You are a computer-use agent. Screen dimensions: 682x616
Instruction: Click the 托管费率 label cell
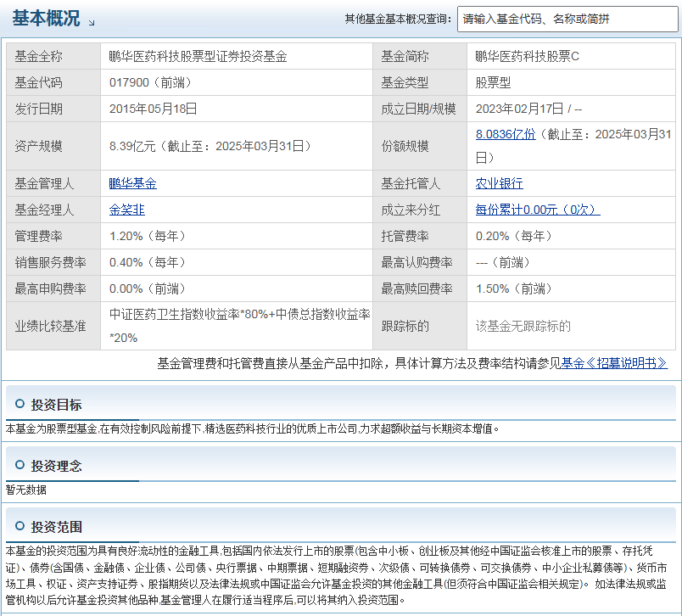pyautogui.click(x=420, y=236)
